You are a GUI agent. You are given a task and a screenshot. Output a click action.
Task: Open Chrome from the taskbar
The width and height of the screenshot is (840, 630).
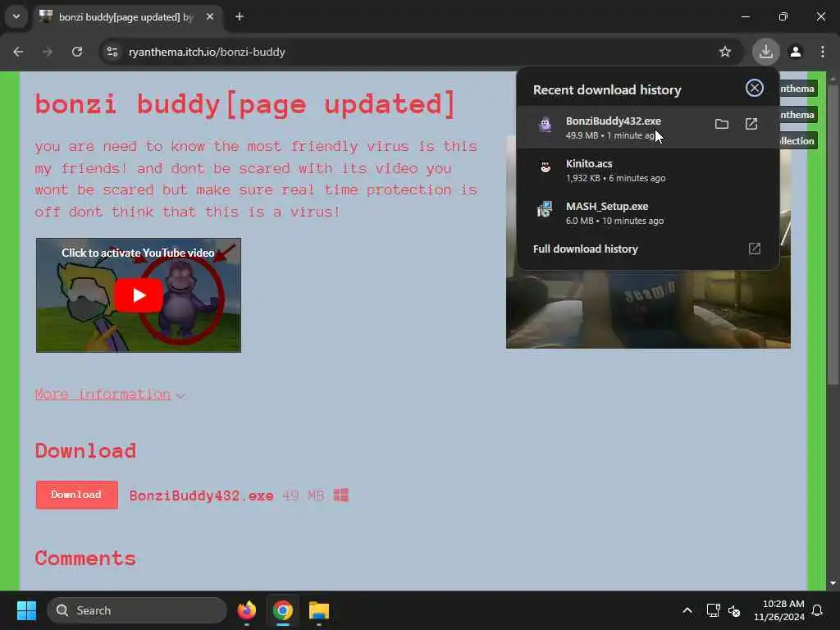[283, 610]
